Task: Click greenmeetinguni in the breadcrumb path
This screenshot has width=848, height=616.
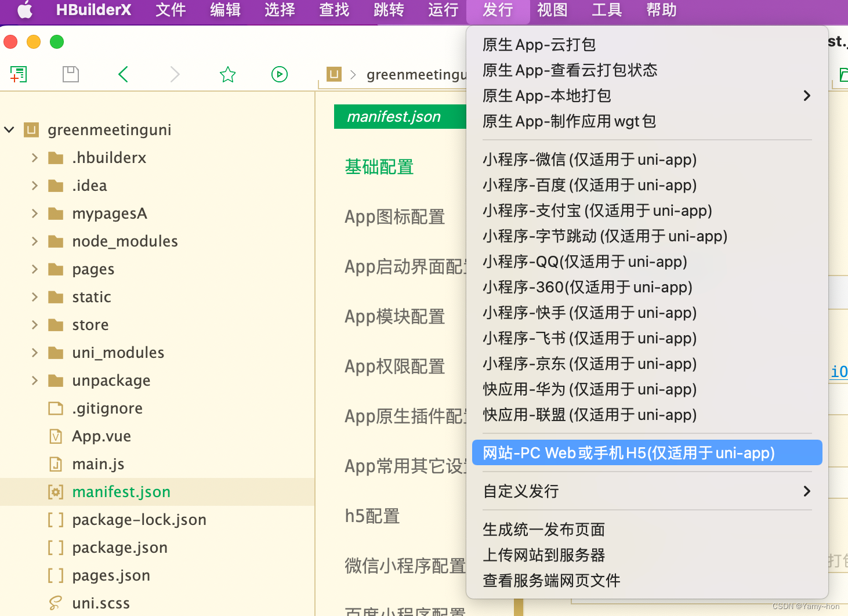Action: pos(416,75)
